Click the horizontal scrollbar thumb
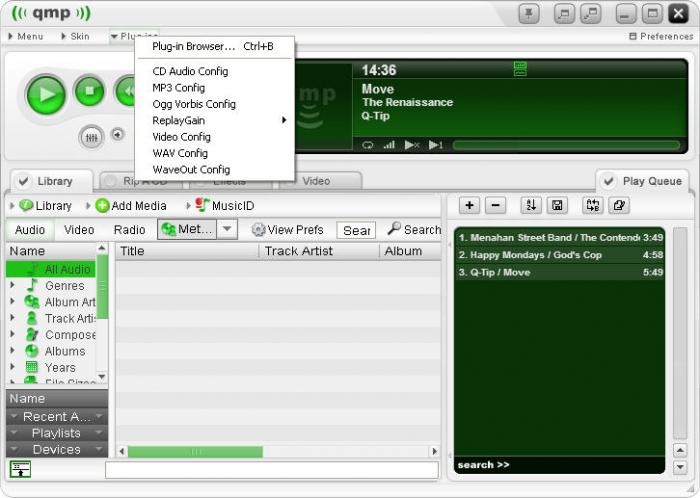 195,452
